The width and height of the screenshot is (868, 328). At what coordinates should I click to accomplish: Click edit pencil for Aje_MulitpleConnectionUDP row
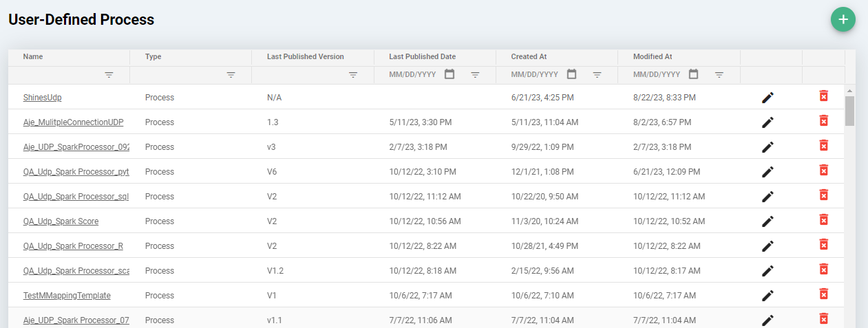click(768, 122)
